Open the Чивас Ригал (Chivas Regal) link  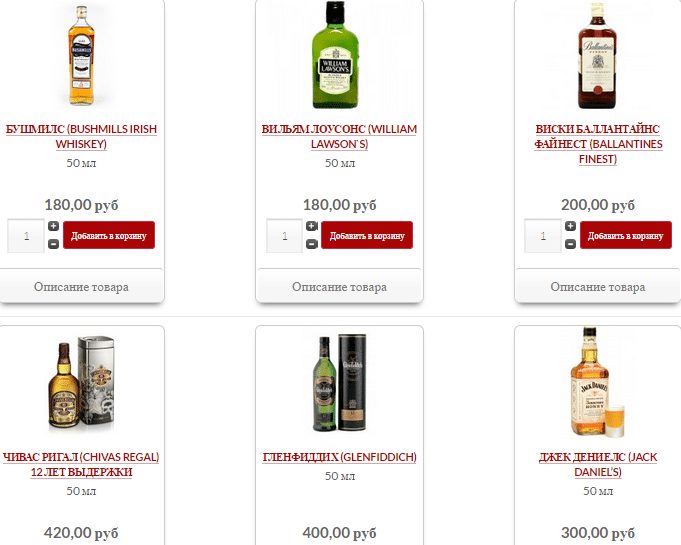click(81, 464)
